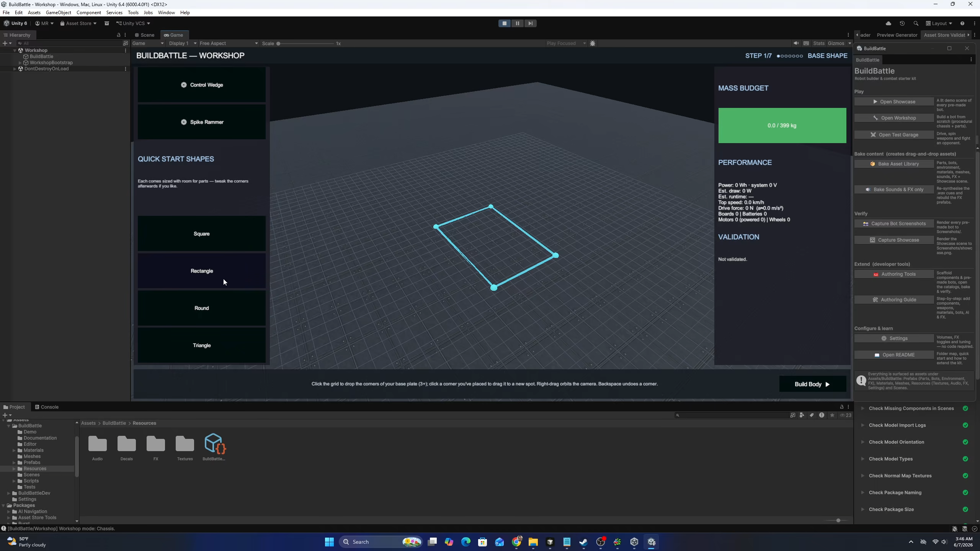Screen dimensions: 980x551
Task: Toggle the Hierarchy panel lock
Action: coord(119,35)
